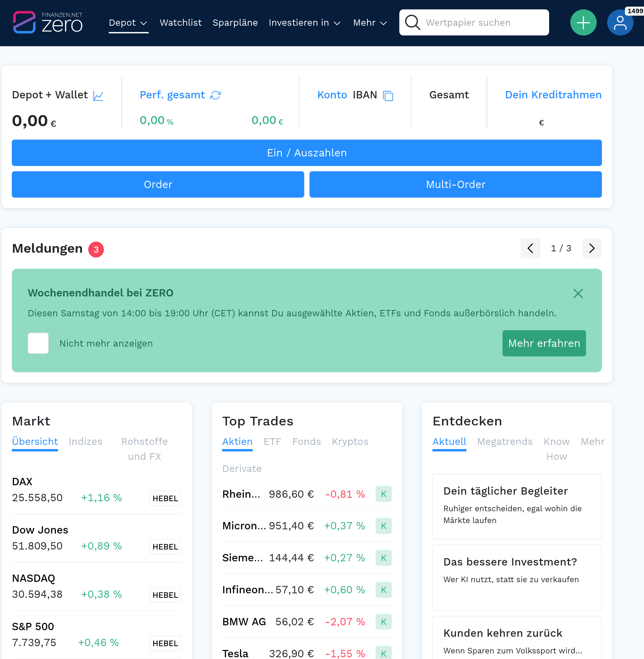Click the finanzen.net zero logo
The image size is (644, 659).
48,23
